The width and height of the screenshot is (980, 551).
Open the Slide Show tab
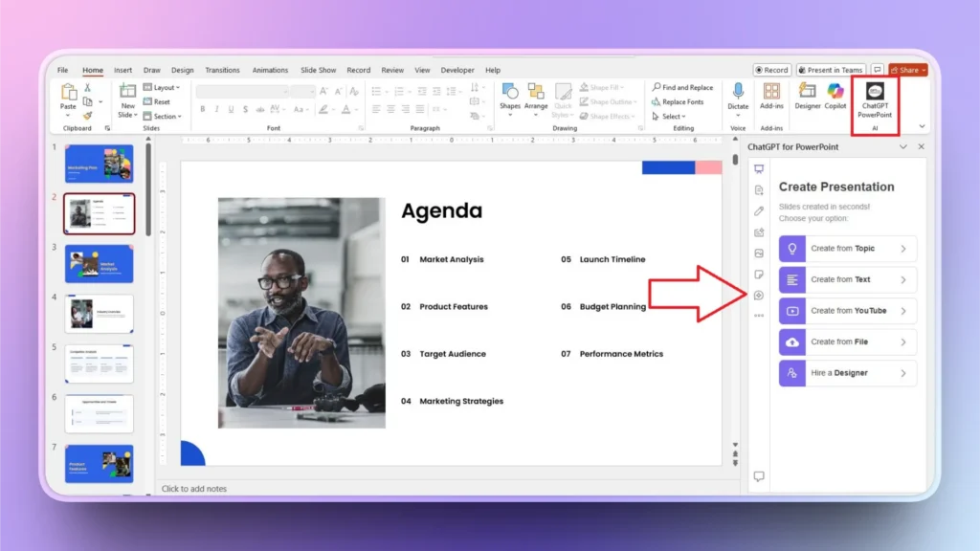coord(318,69)
